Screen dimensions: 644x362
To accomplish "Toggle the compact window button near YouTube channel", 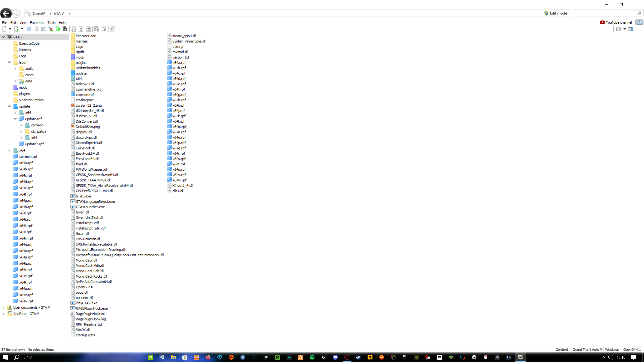I will coord(639,22).
